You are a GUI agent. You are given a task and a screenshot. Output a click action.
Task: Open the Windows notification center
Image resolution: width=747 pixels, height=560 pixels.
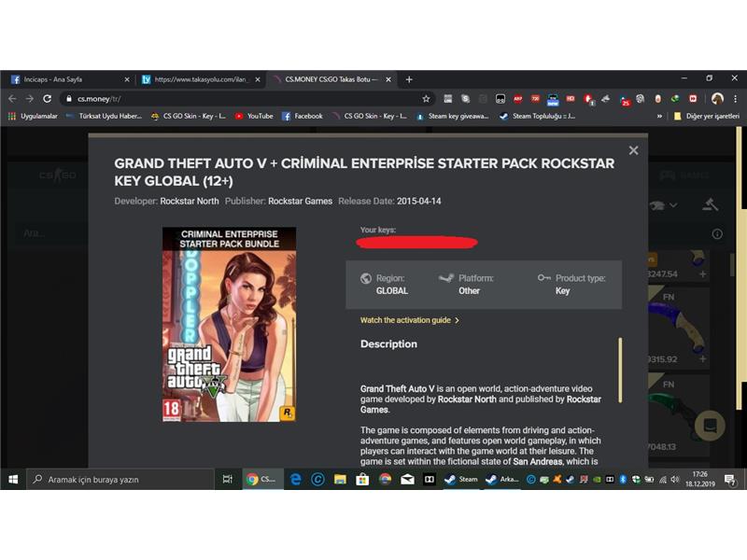coord(730,480)
